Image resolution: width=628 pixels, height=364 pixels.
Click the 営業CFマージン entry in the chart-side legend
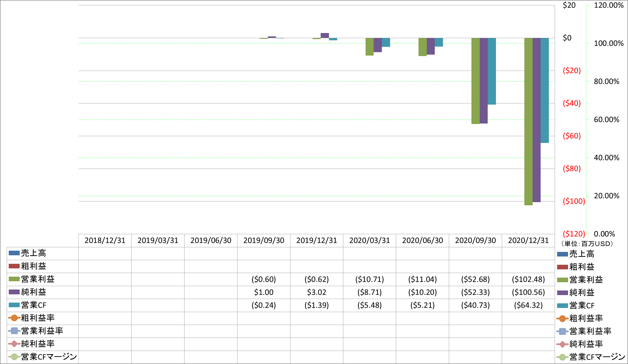click(x=591, y=357)
